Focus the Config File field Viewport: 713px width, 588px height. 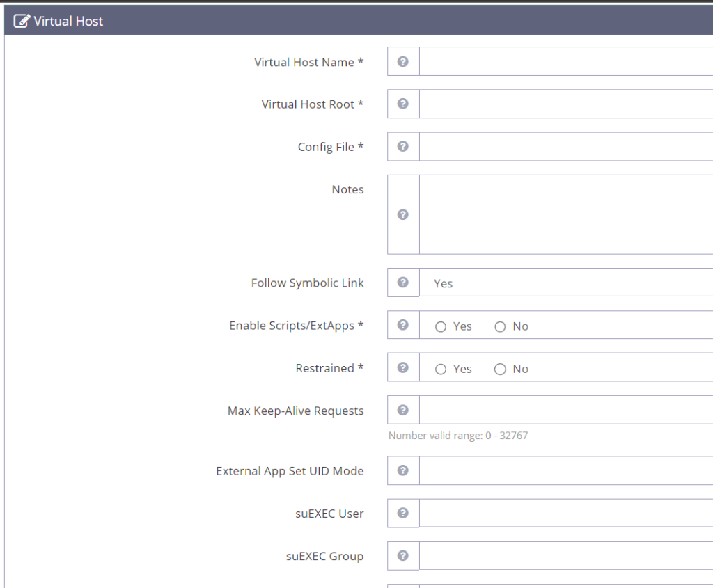[x=566, y=146]
